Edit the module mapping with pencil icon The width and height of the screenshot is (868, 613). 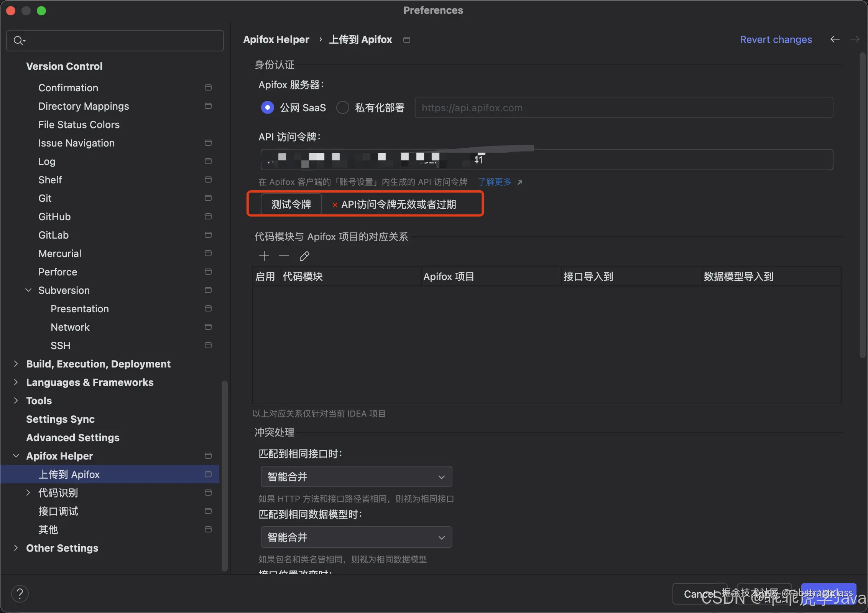coord(304,256)
